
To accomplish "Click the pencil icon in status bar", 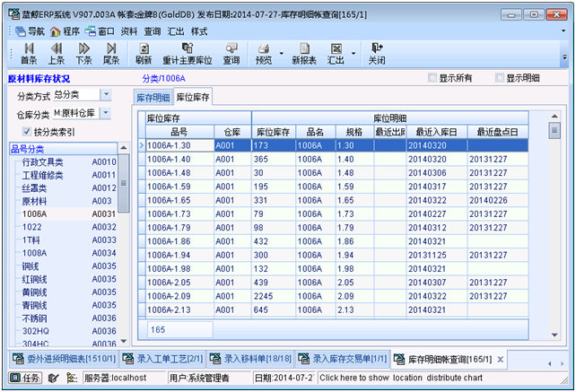I will 54,378.
